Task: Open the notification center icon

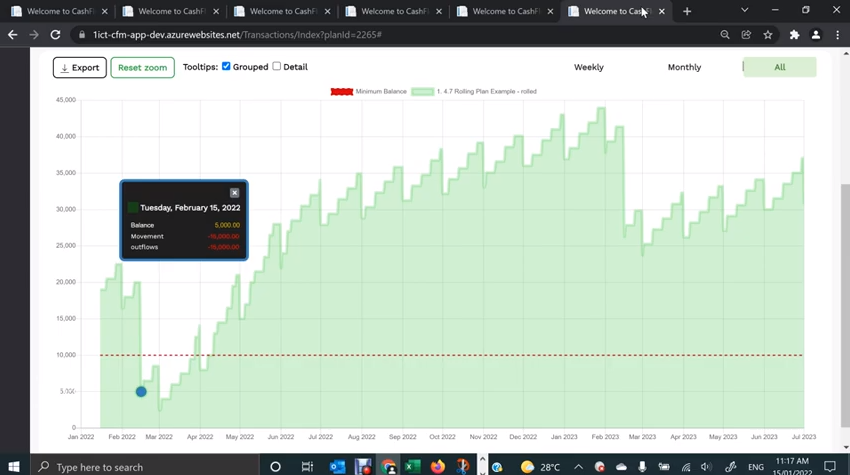Action: [x=829, y=466]
